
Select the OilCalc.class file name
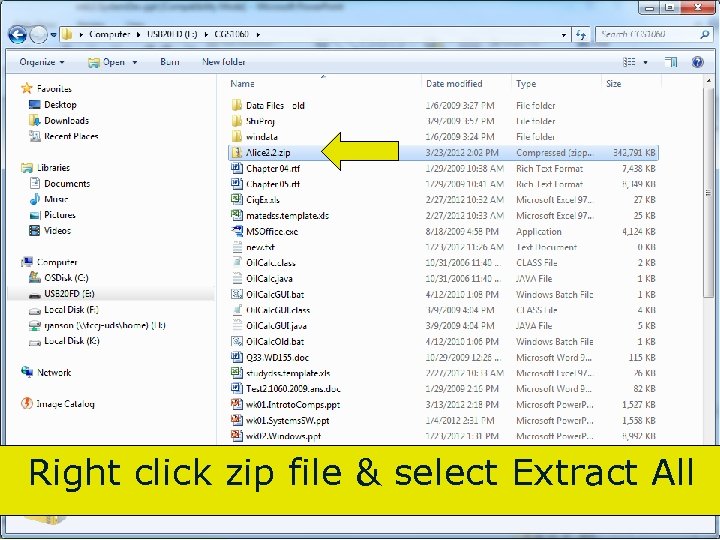(x=270, y=263)
